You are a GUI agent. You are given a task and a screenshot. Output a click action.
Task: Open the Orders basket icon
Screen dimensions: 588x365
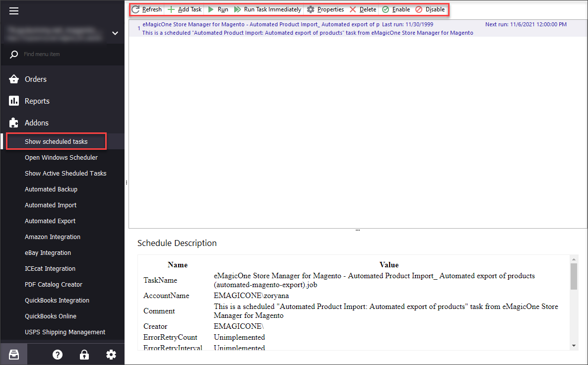(14, 79)
